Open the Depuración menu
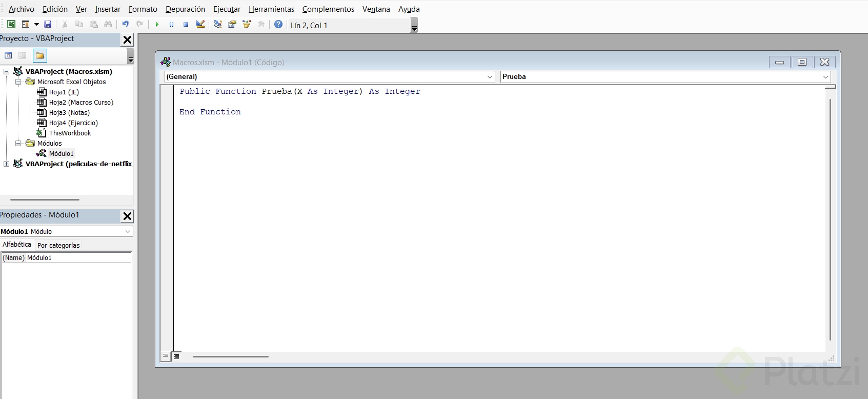Image resolution: width=868 pixels, height=399 pixels. pos(185,9)
